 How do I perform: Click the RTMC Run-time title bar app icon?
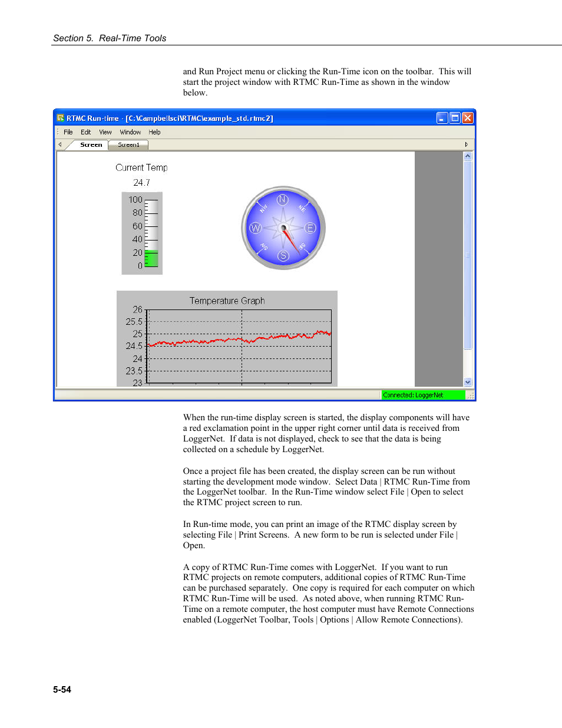tap(60, 118)
